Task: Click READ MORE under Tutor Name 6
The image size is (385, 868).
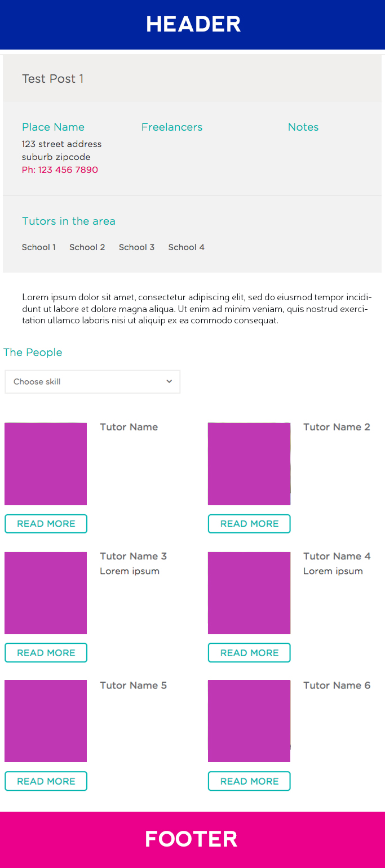Action: [249, 781]
